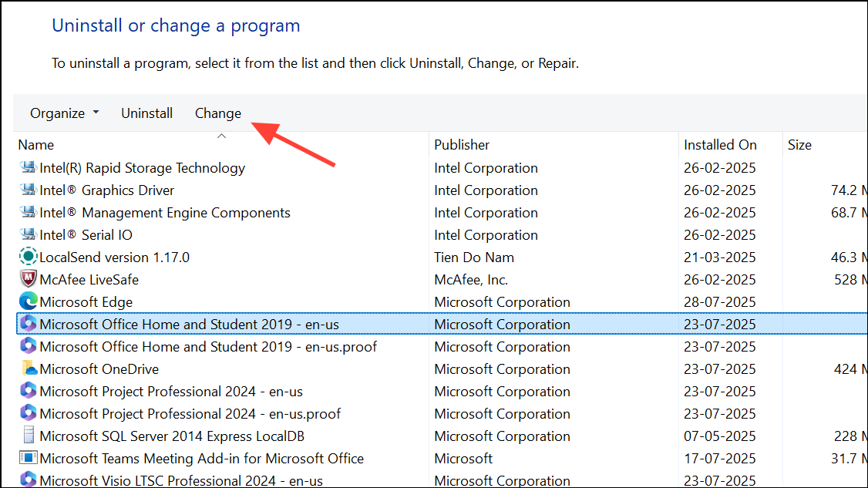Click install date 07-05-2025

(x=720, y=436)
